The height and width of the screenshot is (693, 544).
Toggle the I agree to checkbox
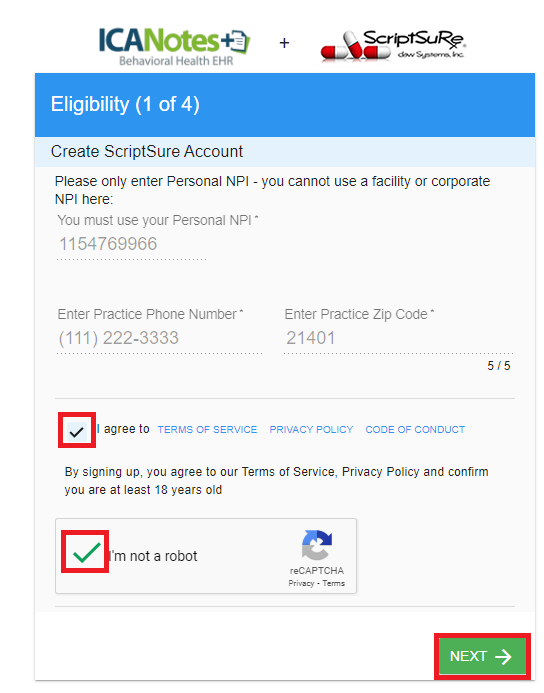pos(77,430)
